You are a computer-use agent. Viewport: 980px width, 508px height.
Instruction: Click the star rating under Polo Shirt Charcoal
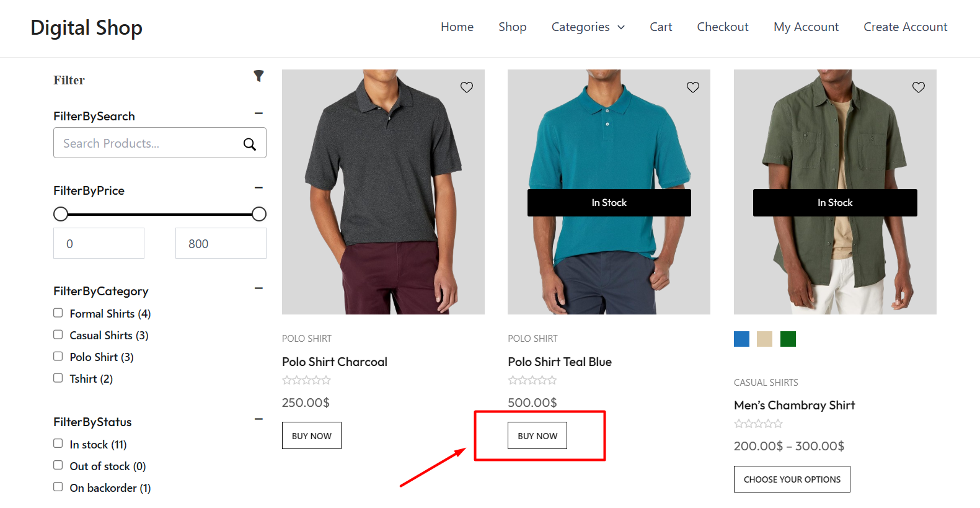click(x=306, y=380)
